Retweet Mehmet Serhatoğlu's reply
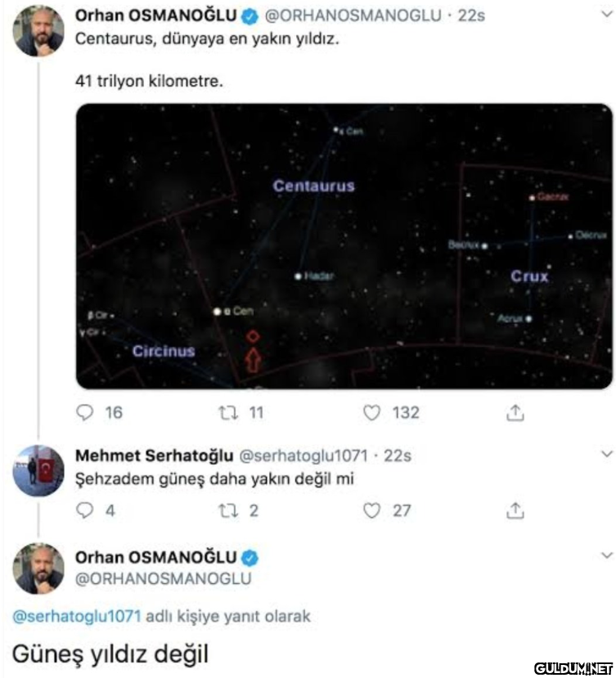The image size is (616, 678). 227,510
